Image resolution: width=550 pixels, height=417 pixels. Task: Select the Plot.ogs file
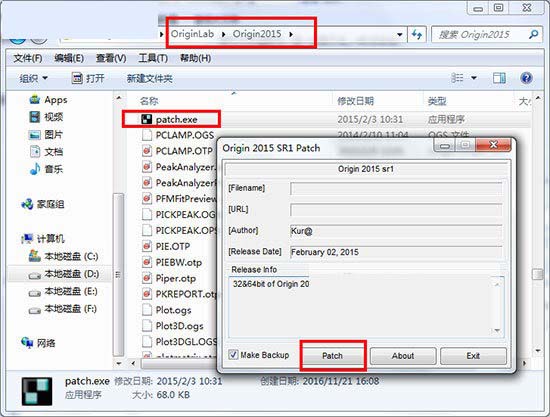(x=173, y=310)
